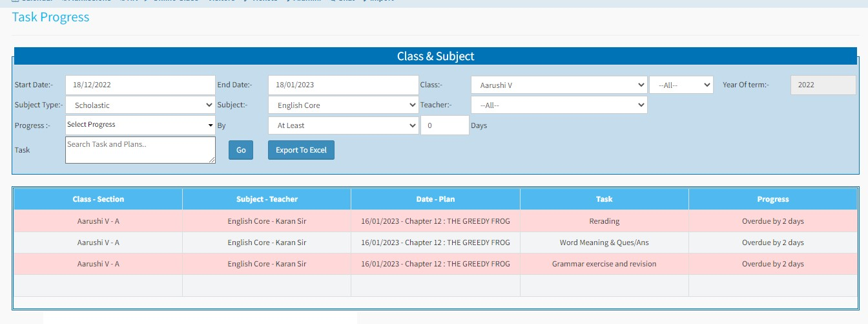868x324 pixels.
Task: Select the Grammar exercise and revision task
Action: click(604, 264)
